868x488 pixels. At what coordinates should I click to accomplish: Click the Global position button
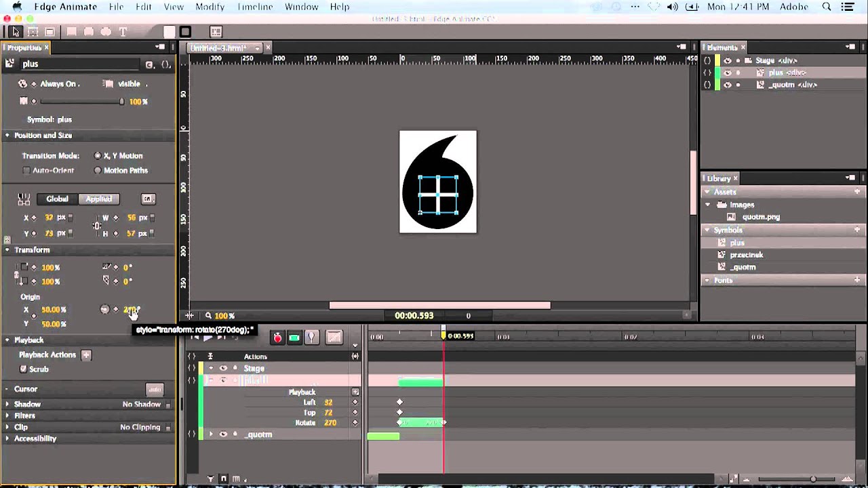pos(57,199)
